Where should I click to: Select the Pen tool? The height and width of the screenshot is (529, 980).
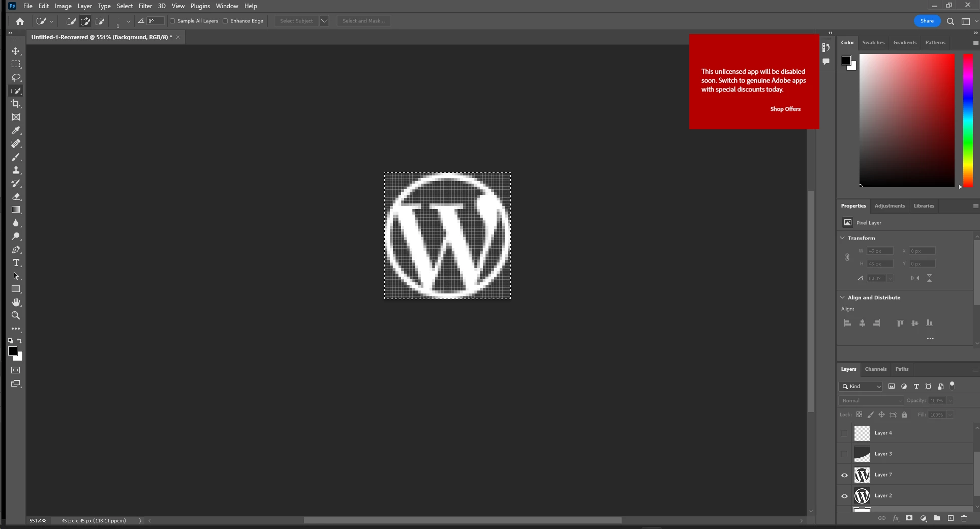pyautogui.click(x=16, y=249)
